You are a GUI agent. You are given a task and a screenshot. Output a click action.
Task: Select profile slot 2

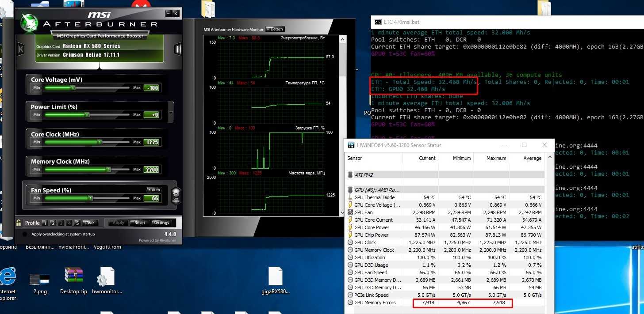(53, 223)
